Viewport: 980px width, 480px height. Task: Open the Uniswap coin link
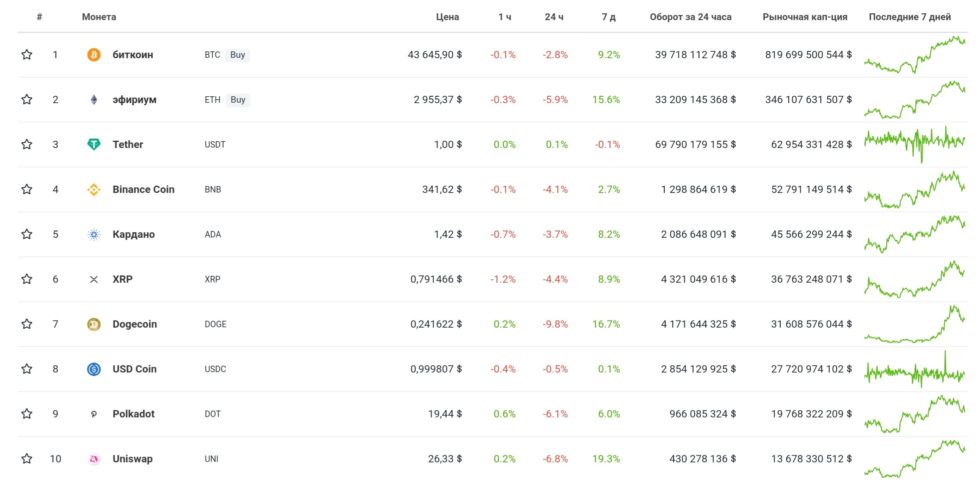(x=132, y=459)
